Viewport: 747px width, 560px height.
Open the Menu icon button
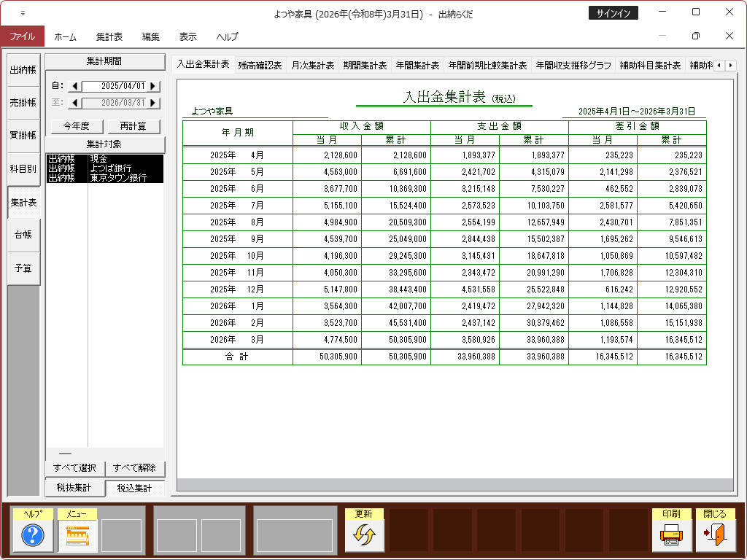tap(77, 536)
